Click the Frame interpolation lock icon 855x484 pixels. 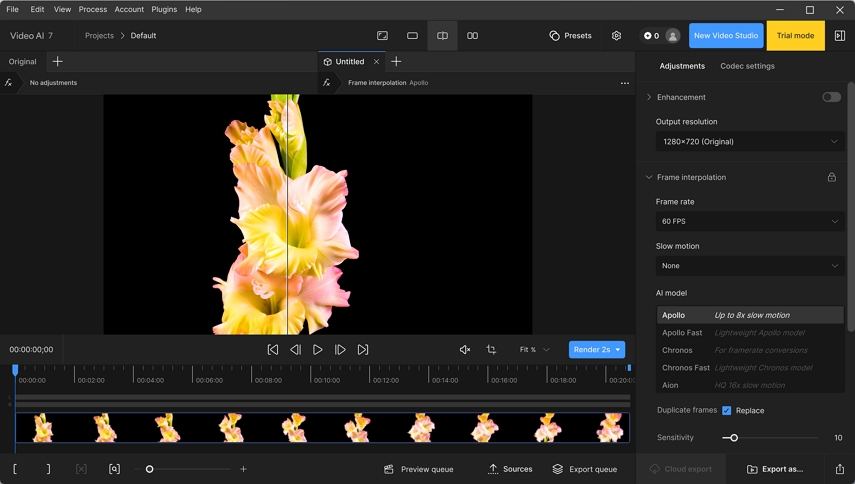832,177
